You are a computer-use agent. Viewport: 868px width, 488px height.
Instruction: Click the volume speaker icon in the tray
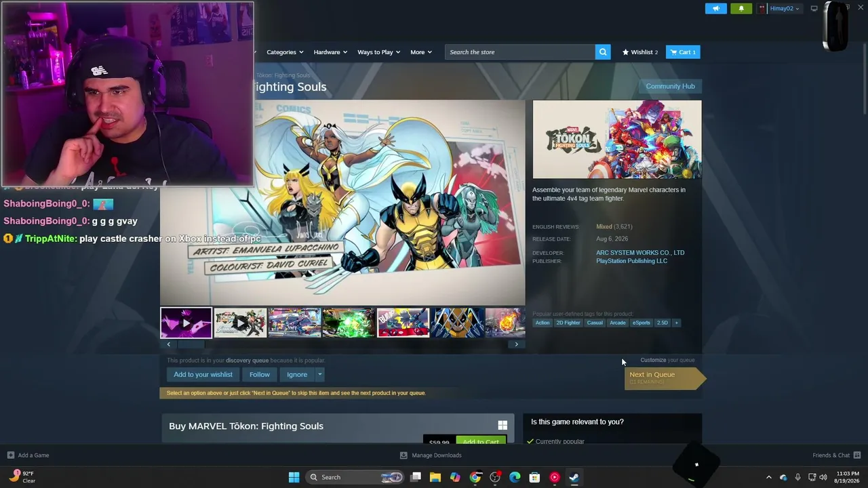(823, 477)
